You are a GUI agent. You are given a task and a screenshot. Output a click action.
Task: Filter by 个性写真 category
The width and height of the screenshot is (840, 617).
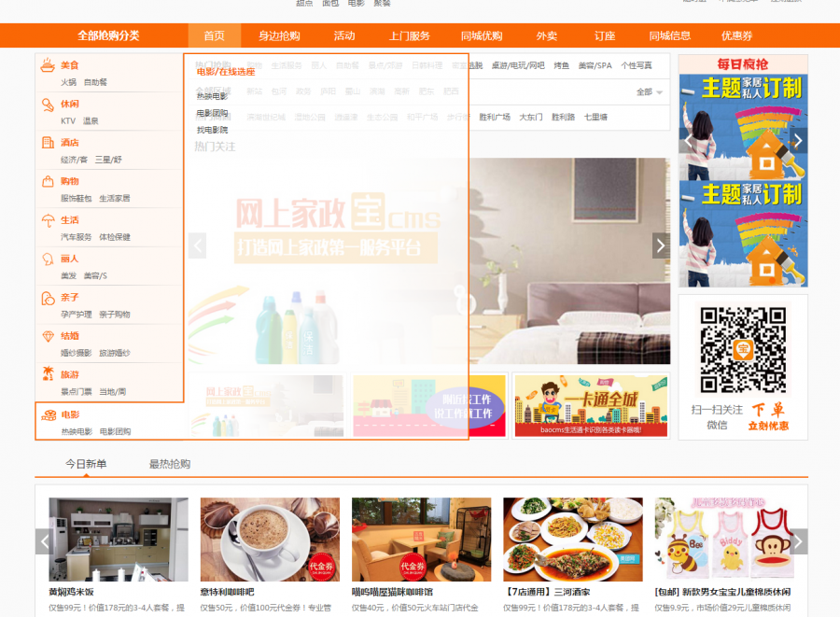637,65
